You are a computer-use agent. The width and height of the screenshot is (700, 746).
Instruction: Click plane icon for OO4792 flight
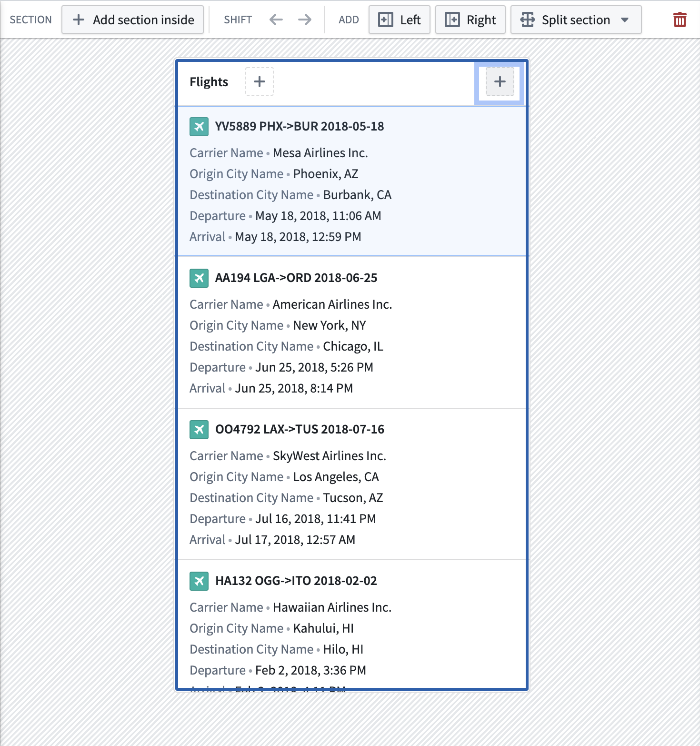tap(199, 429)
